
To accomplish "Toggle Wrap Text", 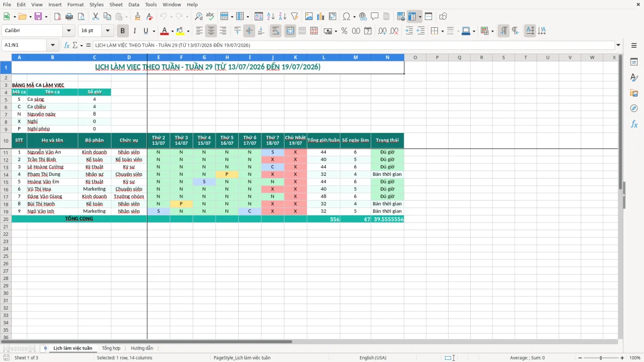I will [x=276, y=31].
